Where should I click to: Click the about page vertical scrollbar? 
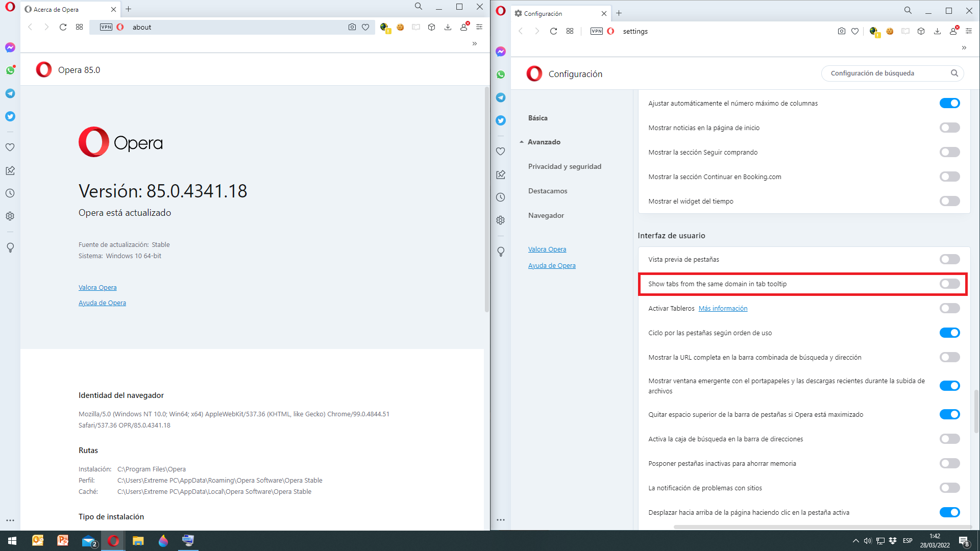[486, 199]
